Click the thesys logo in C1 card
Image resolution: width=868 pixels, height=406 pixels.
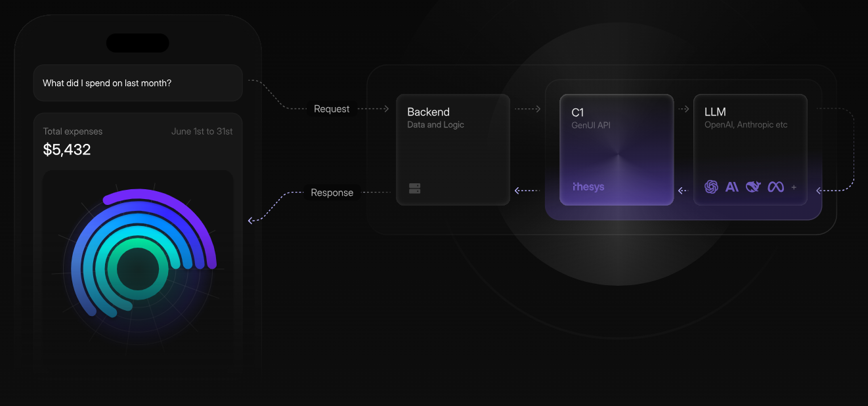tap(588, 187)
